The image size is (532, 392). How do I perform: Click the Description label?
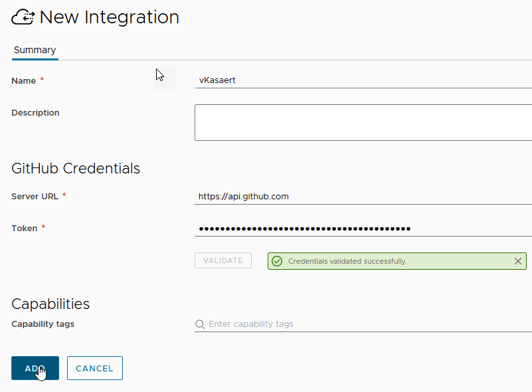(x=35, y=113)
